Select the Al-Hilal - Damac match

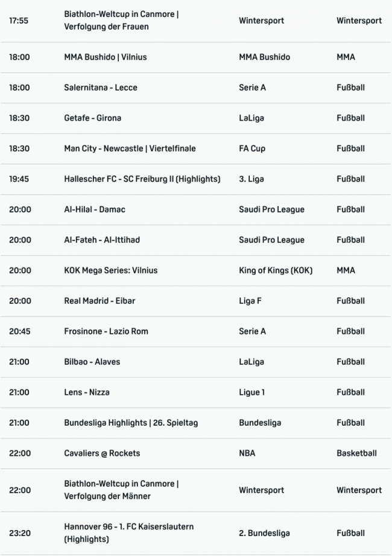click(95, 209)
